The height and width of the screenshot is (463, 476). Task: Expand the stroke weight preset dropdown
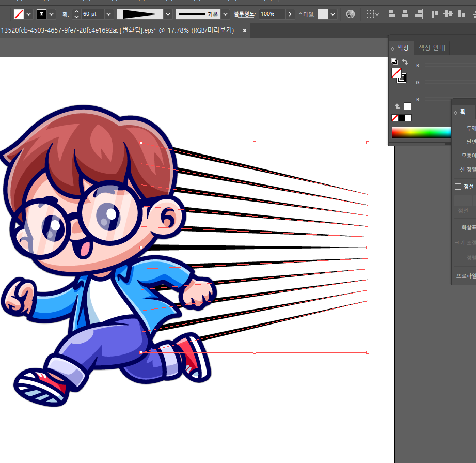click(x=109, y=14)
